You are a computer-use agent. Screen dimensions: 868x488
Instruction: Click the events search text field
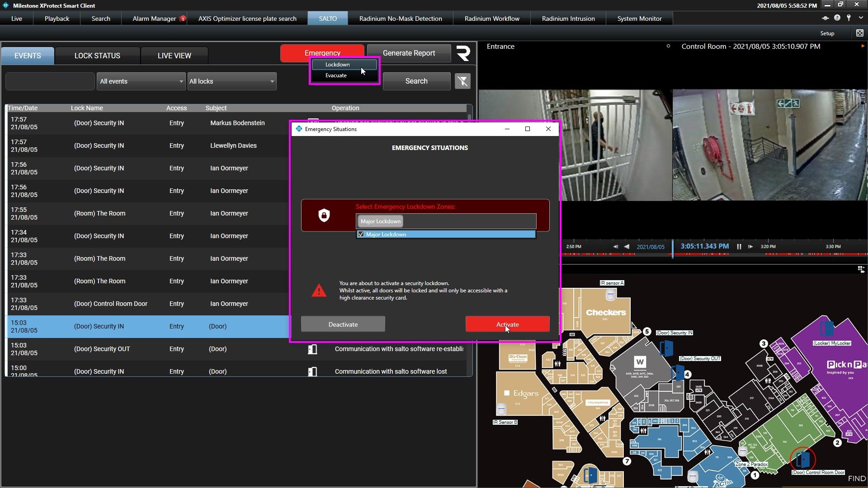(x=50, y=81)
